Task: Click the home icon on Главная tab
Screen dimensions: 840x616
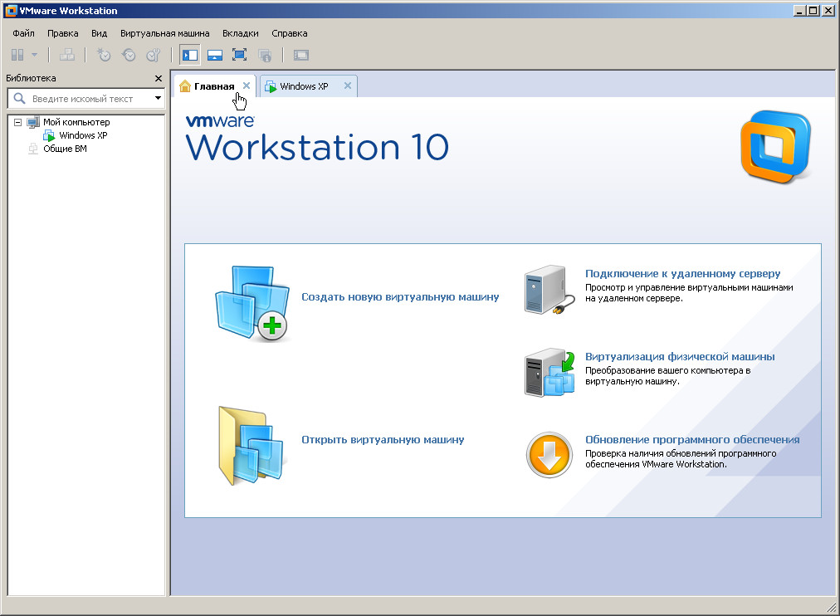Action: click(x=185, y=86)
